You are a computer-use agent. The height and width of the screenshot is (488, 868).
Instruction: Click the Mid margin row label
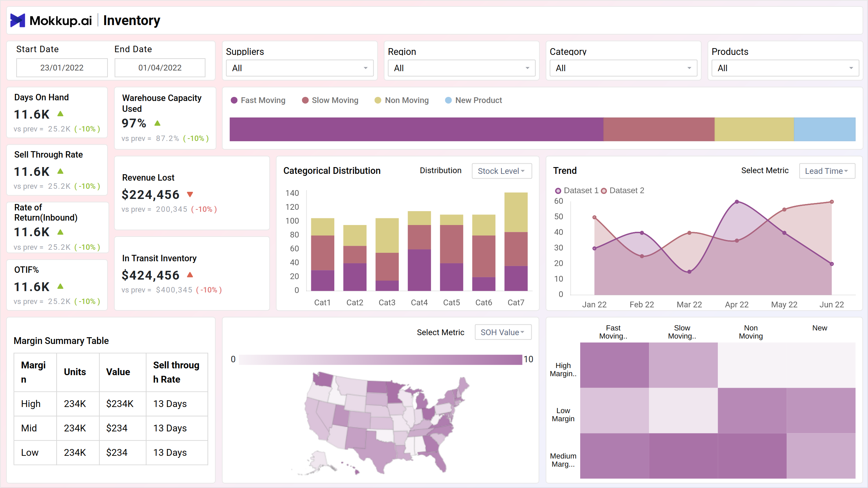click(29, 428)
